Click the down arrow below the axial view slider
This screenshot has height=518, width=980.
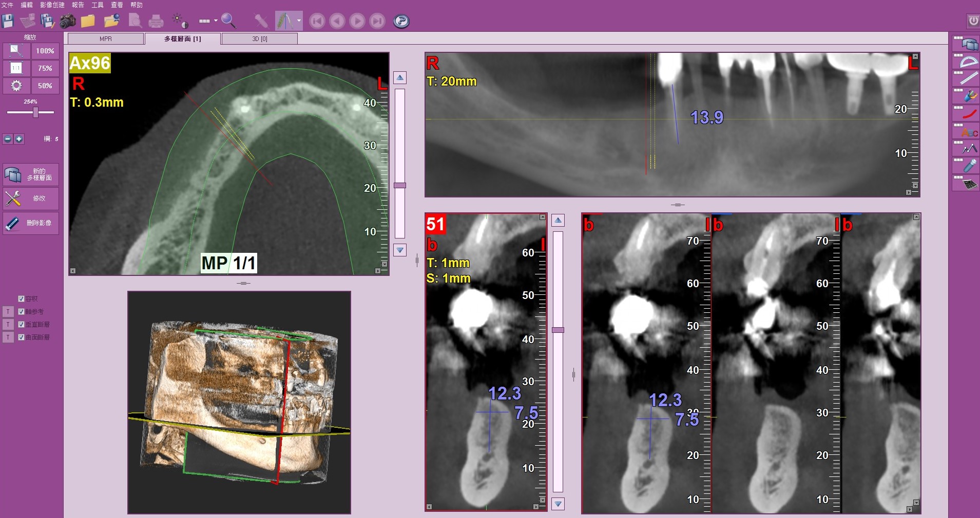[x=399, y=250]
